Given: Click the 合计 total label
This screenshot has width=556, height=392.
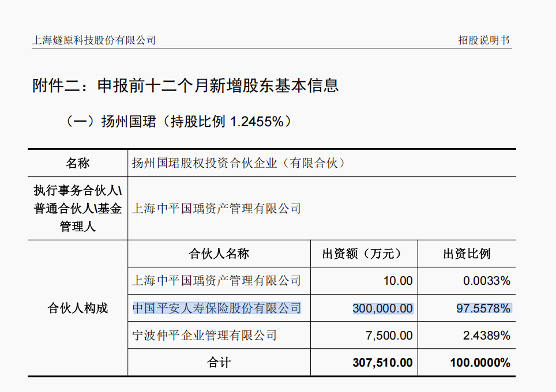Looking at the screenshot, I should click(x=219, y=363).
